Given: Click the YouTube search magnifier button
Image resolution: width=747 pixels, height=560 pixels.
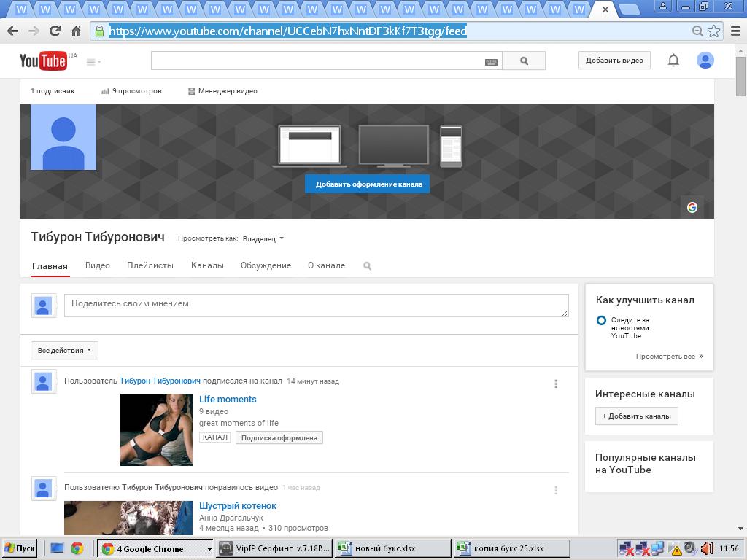Looking at the screenshot, I should [524, 61].
